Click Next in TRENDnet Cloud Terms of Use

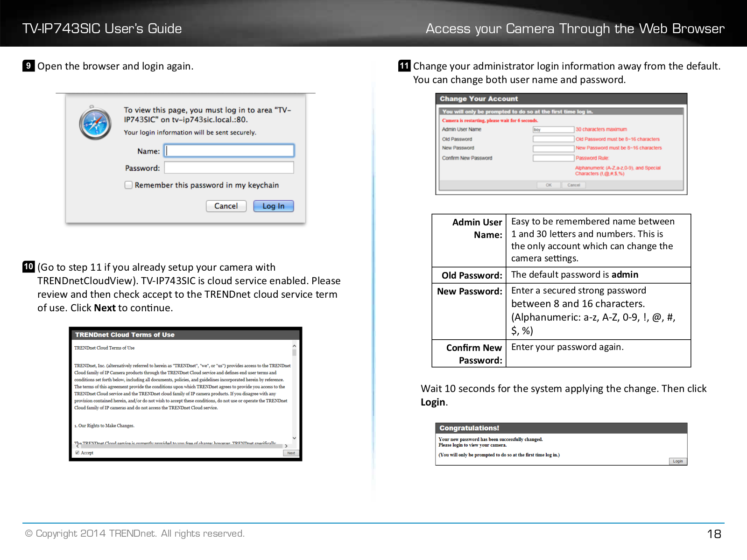pos(291,453)
